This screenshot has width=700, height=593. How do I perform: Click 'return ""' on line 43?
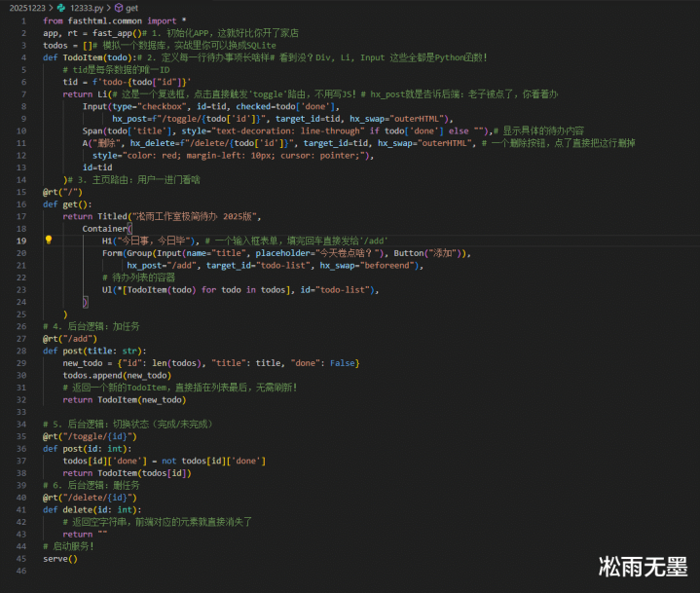click(85, 534)
